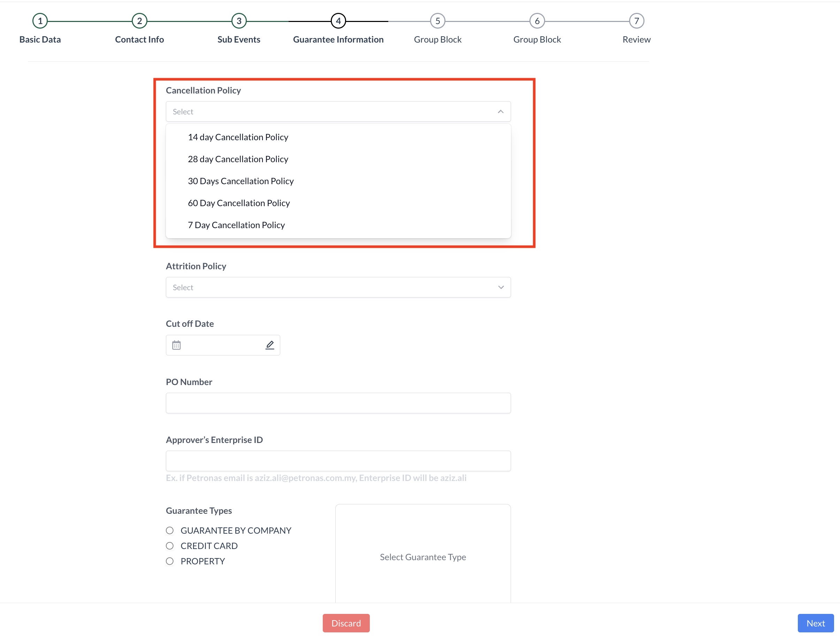Collapse the Cancellation Policy dropdown via its chevron

(500, 112)
